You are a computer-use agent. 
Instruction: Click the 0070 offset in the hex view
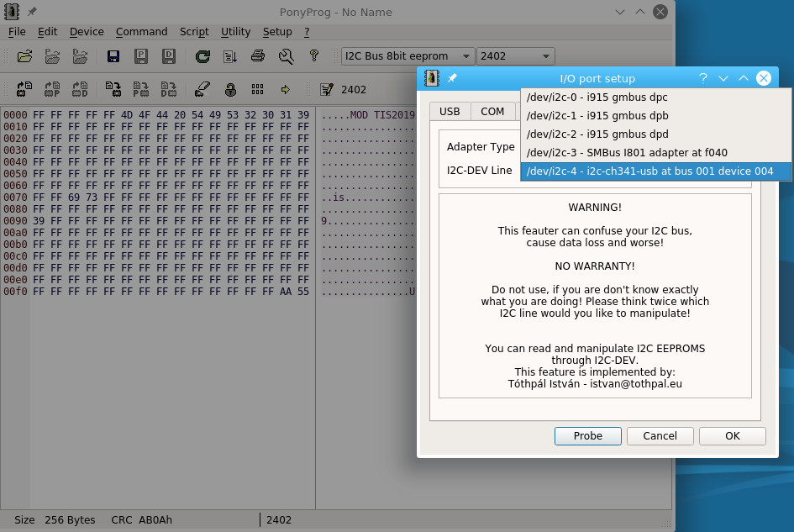pos(15,198)
